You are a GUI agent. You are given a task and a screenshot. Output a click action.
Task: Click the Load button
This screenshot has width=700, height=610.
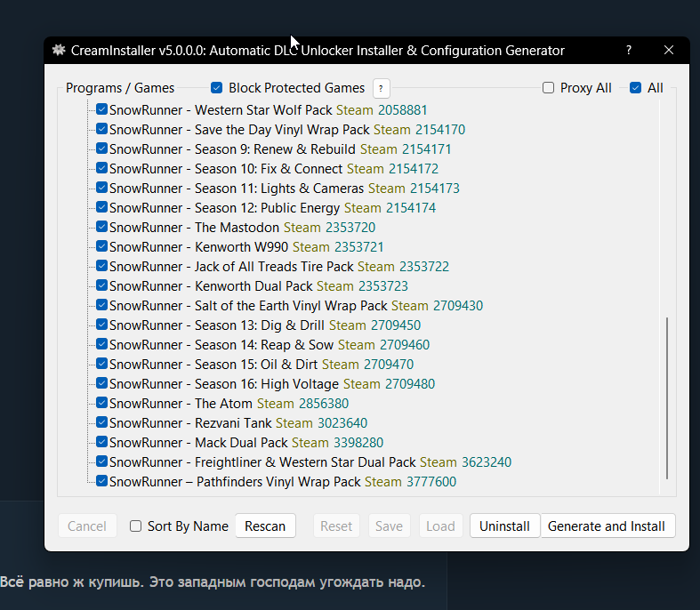[440, 526]
